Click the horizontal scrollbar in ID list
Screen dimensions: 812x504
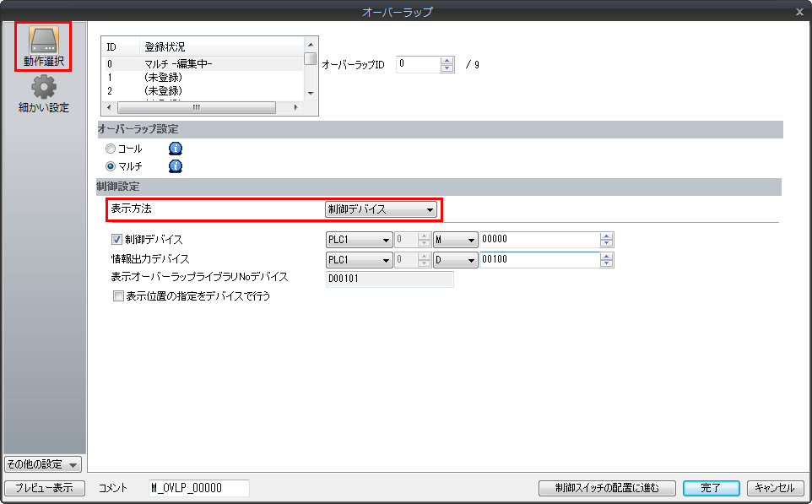196,108
